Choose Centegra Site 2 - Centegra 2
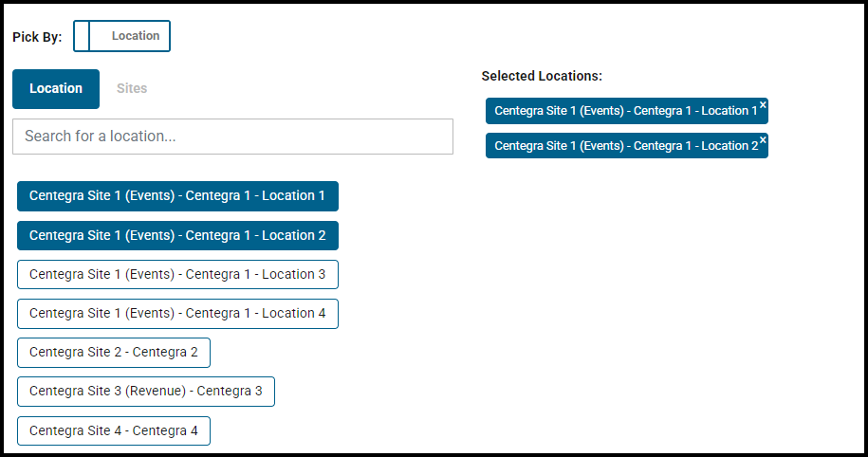The image size is (868, 457). [x=114, y=353]
